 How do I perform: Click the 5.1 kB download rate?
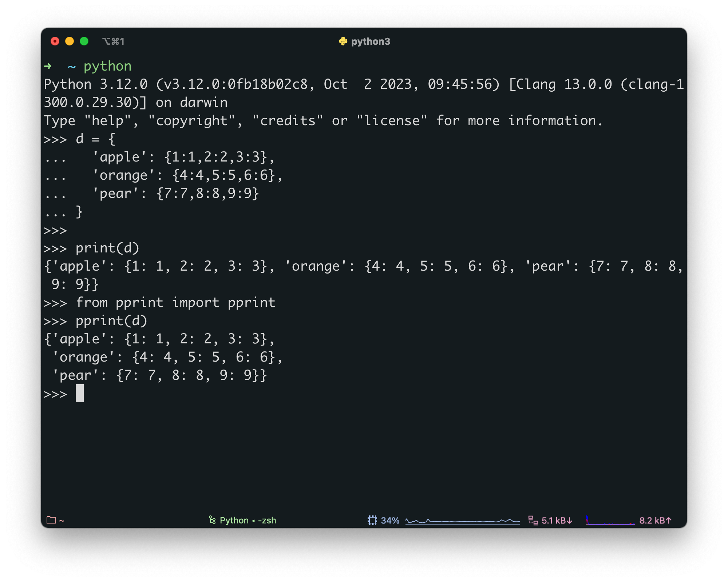[x=557, y=521]
